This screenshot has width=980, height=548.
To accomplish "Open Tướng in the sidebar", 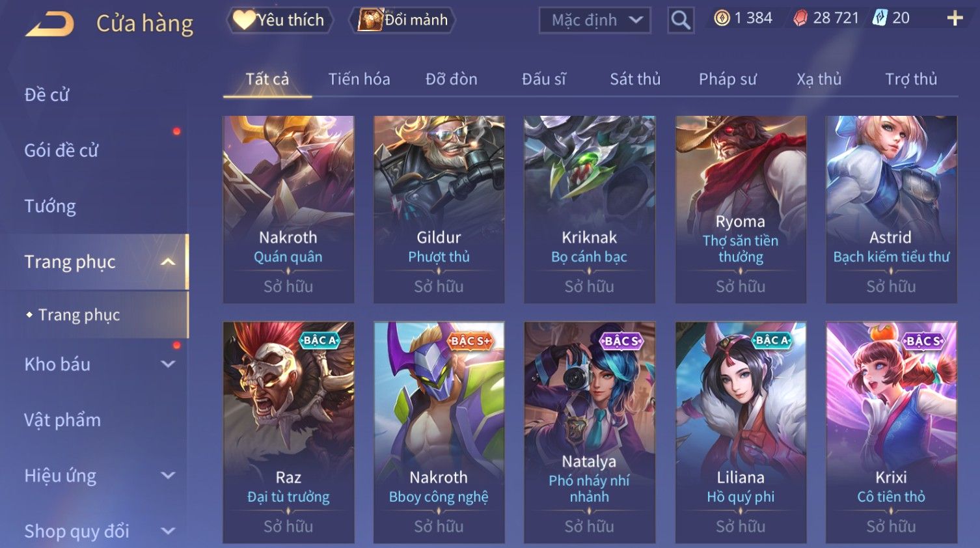I will [50, 206].
